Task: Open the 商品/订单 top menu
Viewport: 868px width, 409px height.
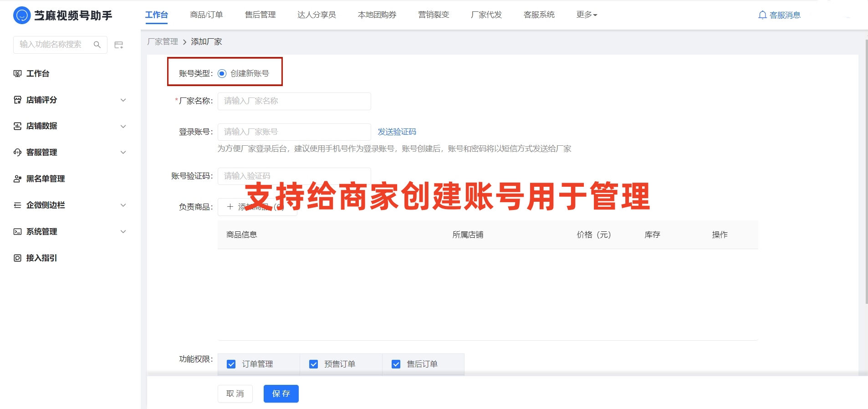Action: click(x=206, y=15)
